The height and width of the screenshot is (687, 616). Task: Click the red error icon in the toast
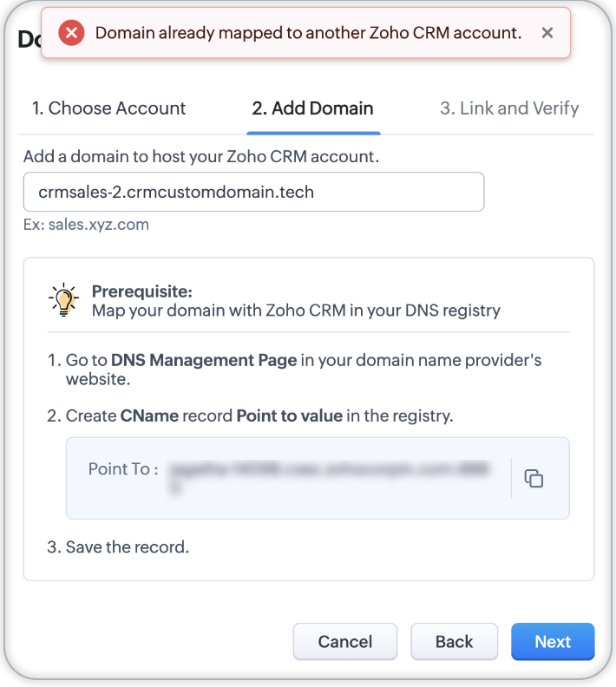pyautogui.click(x=71, y=33)
